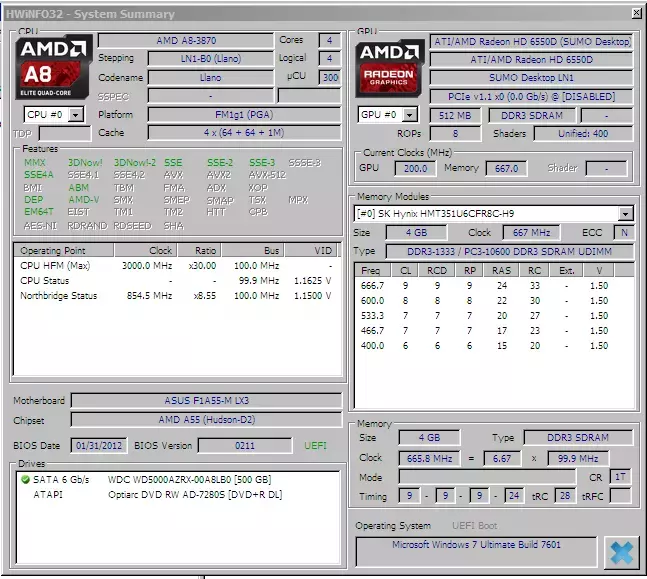Click the green UEFI label

coord(315,446)
